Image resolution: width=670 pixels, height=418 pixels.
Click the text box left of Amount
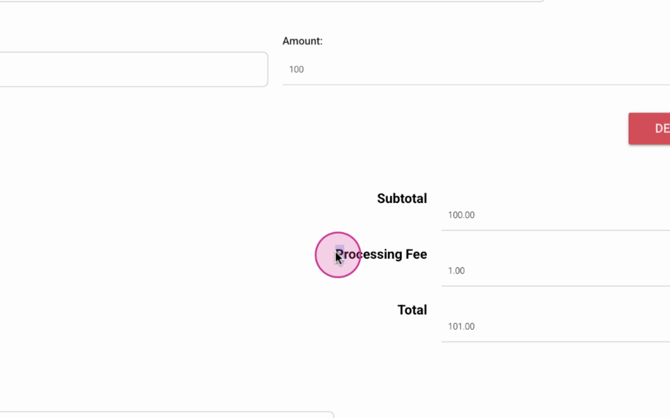[132, 70]
